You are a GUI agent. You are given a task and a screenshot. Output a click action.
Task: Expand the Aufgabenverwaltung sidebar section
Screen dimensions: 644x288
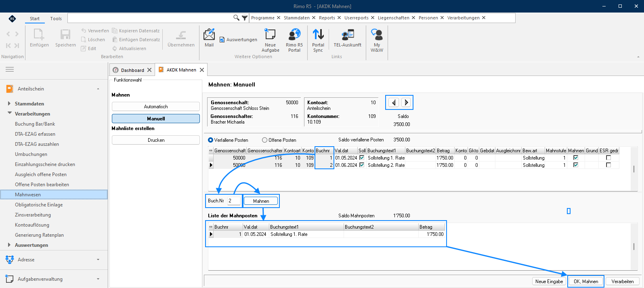point(98,279)
